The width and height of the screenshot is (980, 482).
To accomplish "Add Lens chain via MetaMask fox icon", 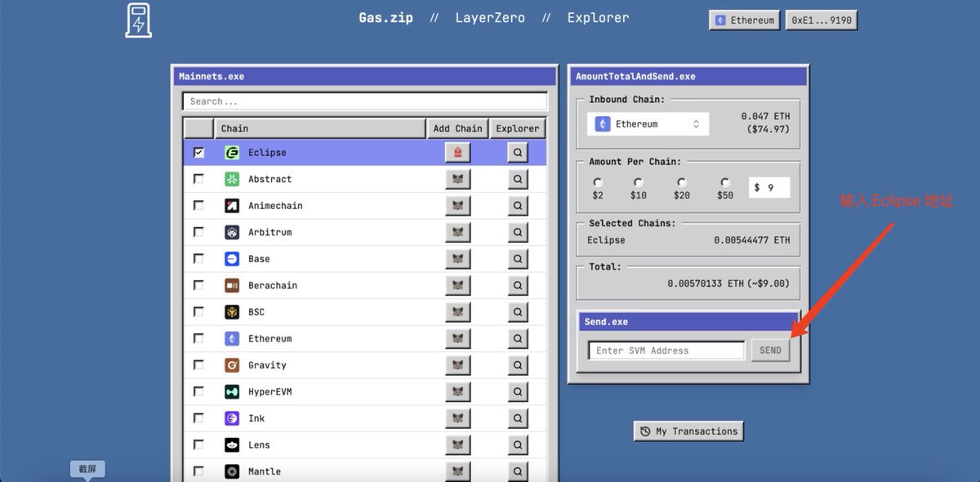I will tap(457, 444).
